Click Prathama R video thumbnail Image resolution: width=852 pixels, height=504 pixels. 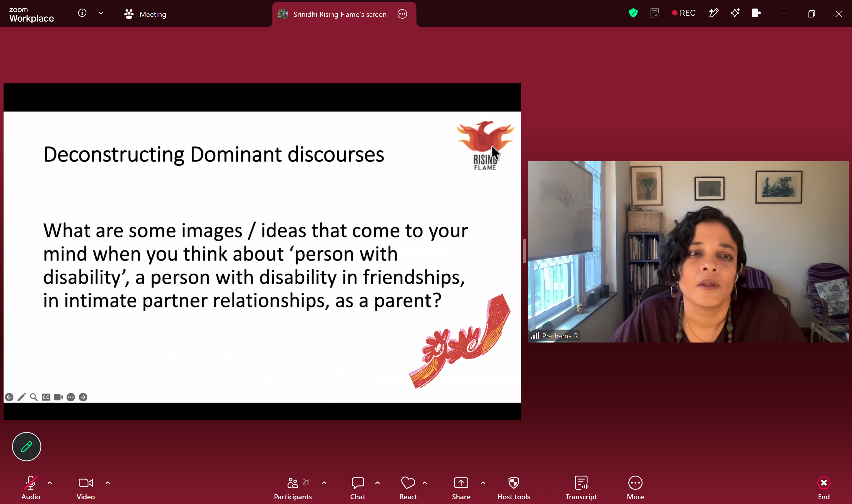[688, 252]
